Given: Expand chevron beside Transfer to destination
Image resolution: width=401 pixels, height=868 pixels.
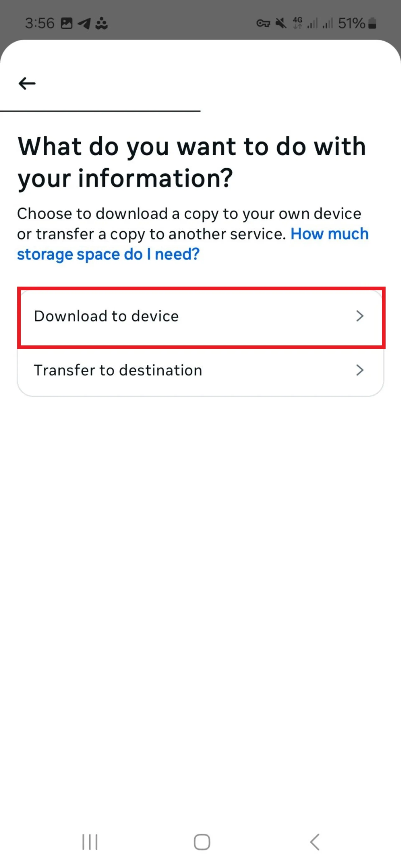Looking at the screenshot, I should click(x=360, y=370).
